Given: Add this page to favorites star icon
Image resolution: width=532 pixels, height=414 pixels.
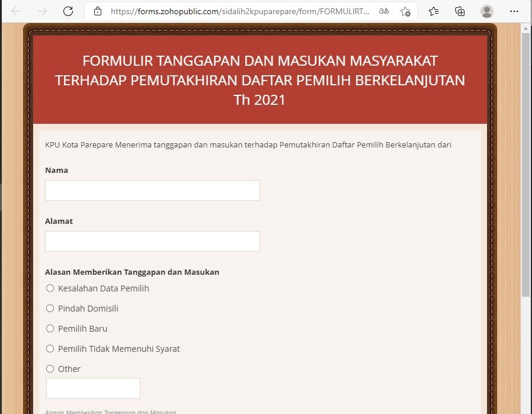Looking at the screenshot, I should [405, 11].
